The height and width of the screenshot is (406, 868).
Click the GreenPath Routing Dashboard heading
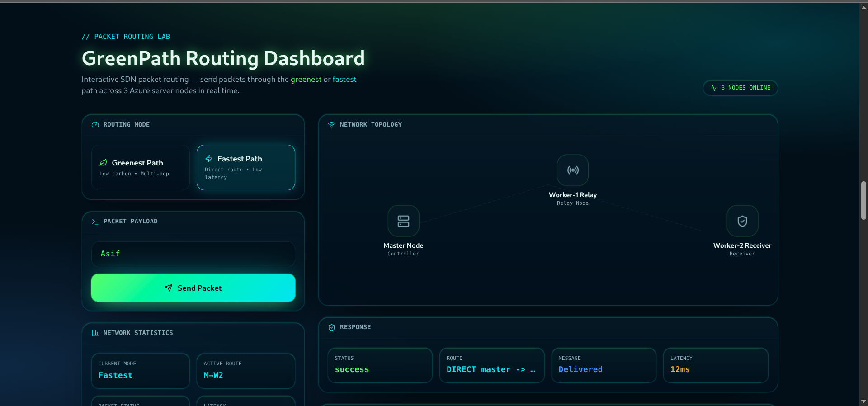click(223, 58)
